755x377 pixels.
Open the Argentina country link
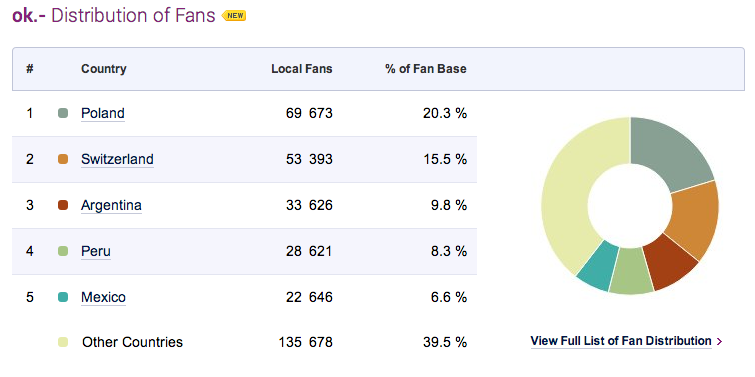(x=111, y=206)
